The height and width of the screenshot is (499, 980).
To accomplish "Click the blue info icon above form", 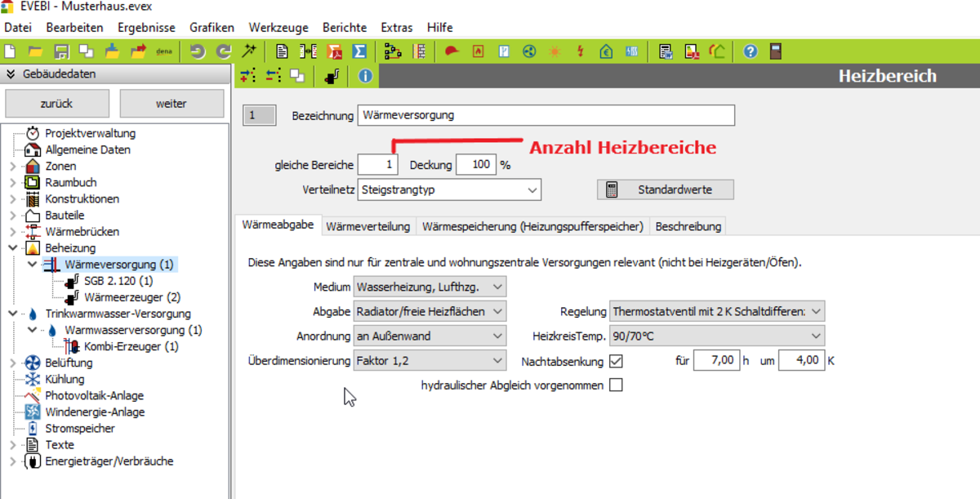I will tap(365, 76).
